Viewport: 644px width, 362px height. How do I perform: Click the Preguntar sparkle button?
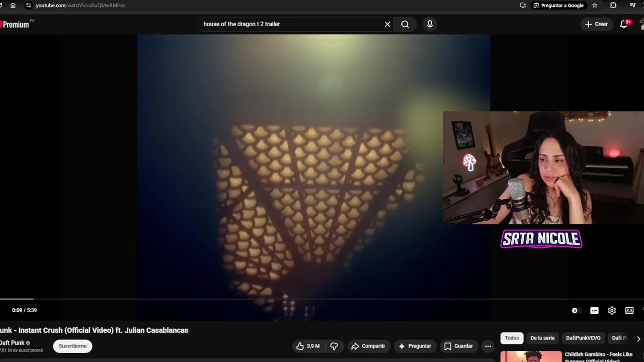coord(415,346)
